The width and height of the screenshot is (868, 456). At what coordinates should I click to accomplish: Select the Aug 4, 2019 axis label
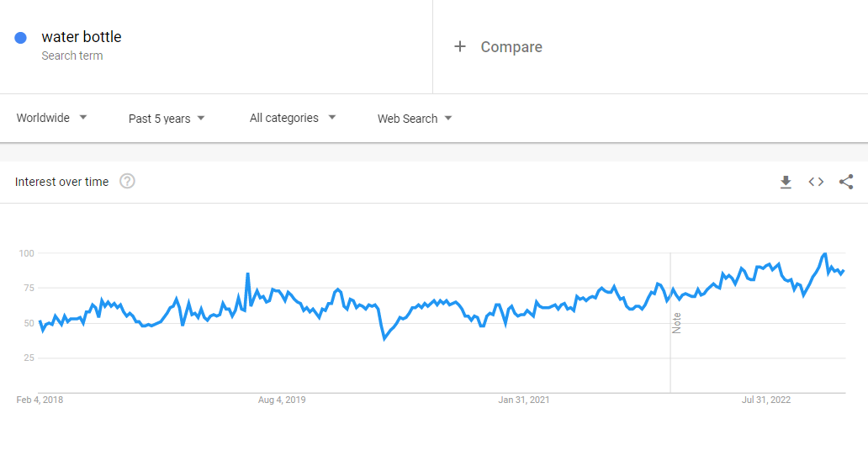point(282,400)
